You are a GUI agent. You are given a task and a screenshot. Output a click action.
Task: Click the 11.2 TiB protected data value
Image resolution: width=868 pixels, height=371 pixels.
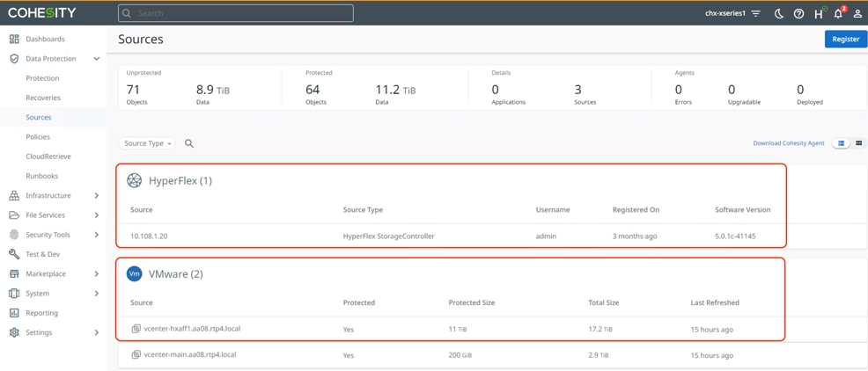[x=395, y=90]
